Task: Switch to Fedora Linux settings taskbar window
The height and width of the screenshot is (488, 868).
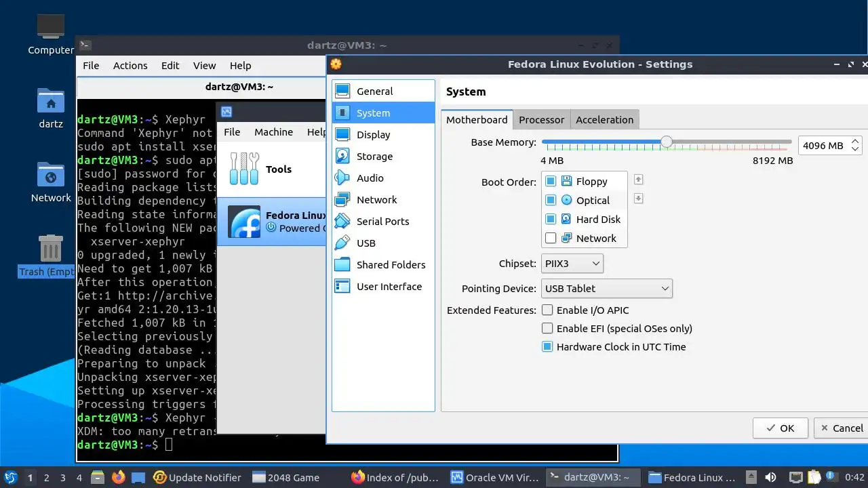Action: pos(693,477)
